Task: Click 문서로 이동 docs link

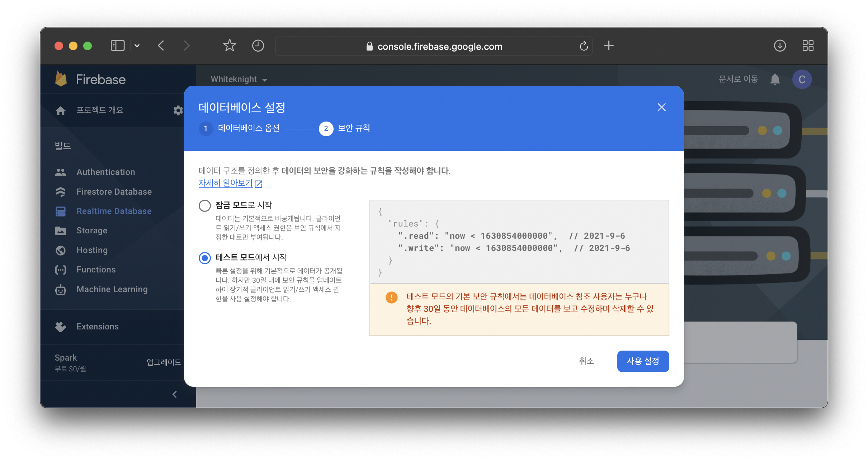Action: (738, 79)
